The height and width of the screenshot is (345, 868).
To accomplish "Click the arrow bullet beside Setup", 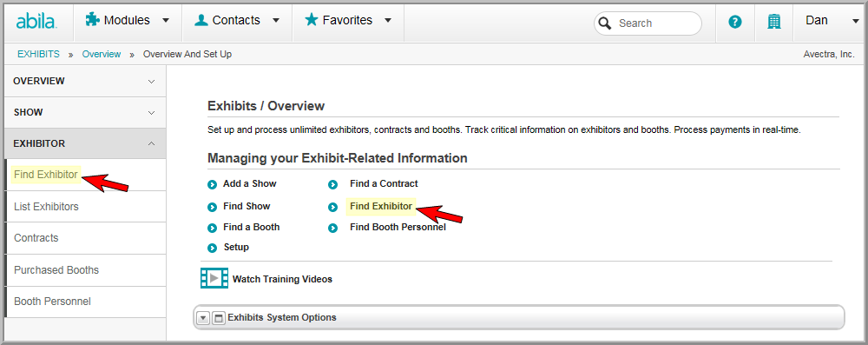I will pyautogui.click(x=212, y=248).
